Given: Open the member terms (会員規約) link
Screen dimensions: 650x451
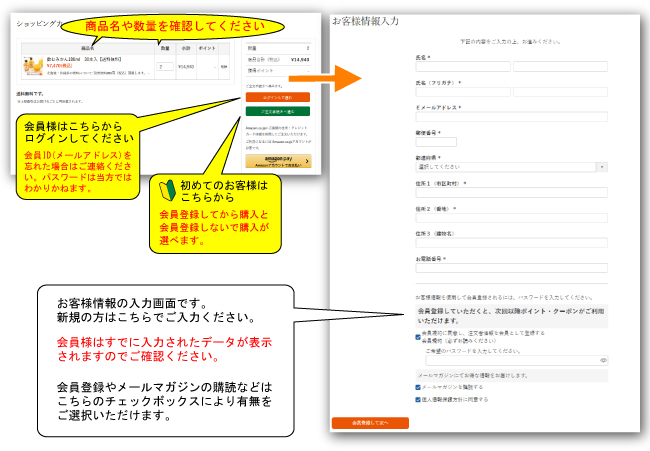Looking at the screenshot, I should (x=432, y=342).
